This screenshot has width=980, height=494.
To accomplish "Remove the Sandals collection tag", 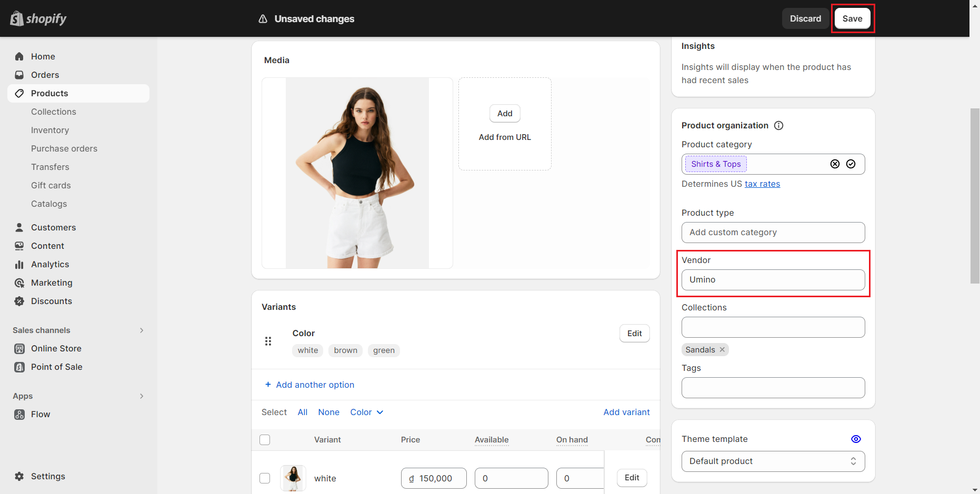I will [722, 350].
